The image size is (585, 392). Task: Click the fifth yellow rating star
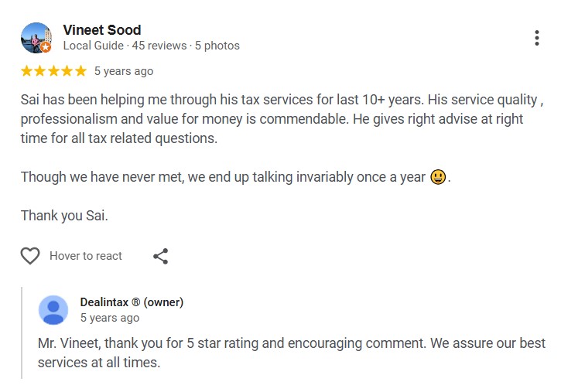pos(80,71)
